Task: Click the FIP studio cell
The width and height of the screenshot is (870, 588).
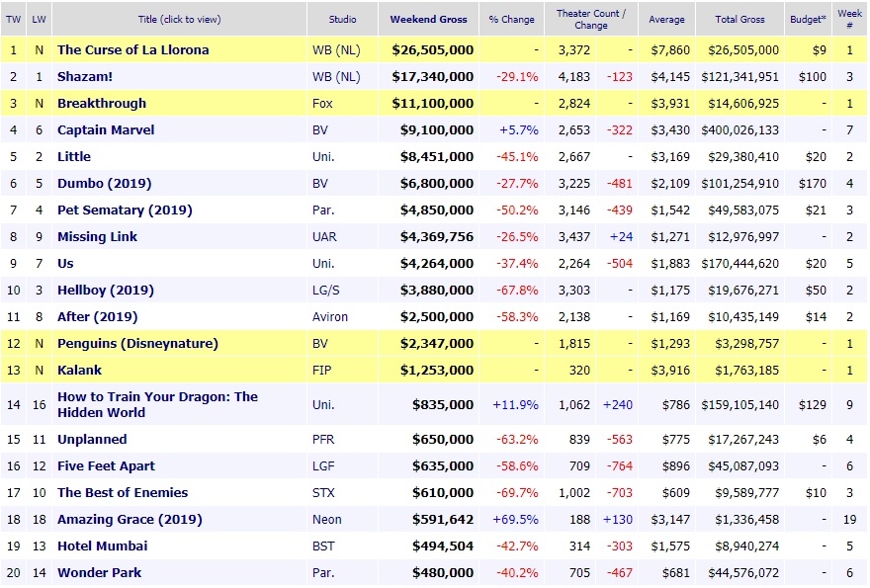Action: [322, 370]
